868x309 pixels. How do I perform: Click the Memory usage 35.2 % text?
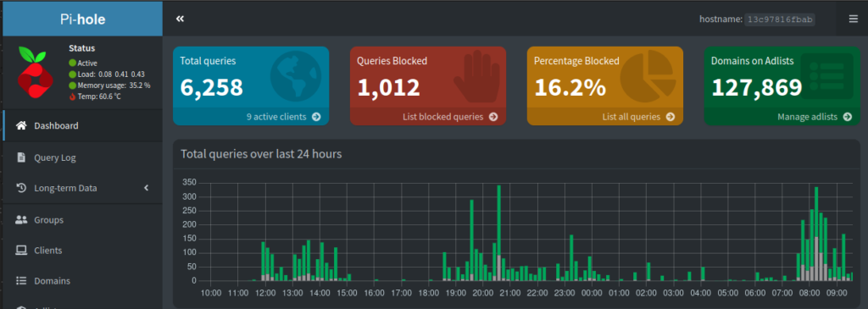click(114, 86)
